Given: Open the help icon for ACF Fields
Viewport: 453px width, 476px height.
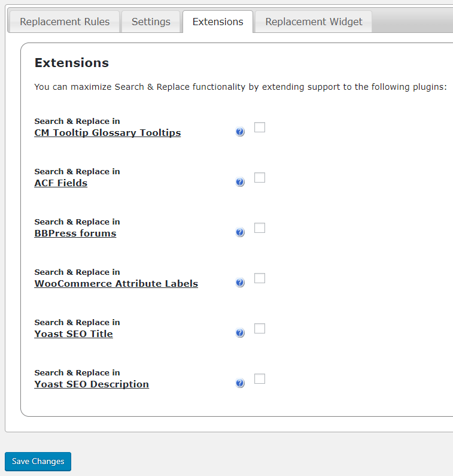Looking at the screenshot, I should coord(240,182).
